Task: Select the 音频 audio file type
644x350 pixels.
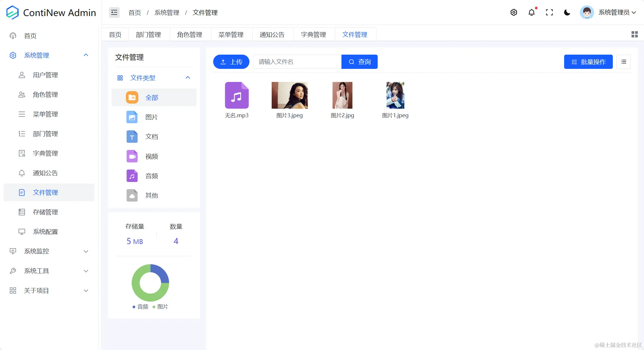Action: point(151,176)
